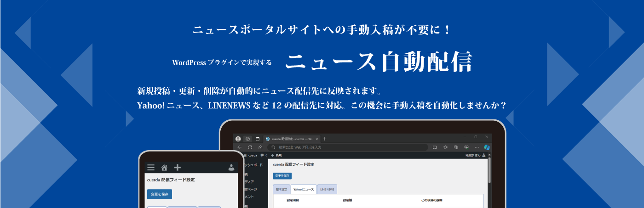
Task: Click the favorites star icon in the browser
Action: click(x=445, y=147)
